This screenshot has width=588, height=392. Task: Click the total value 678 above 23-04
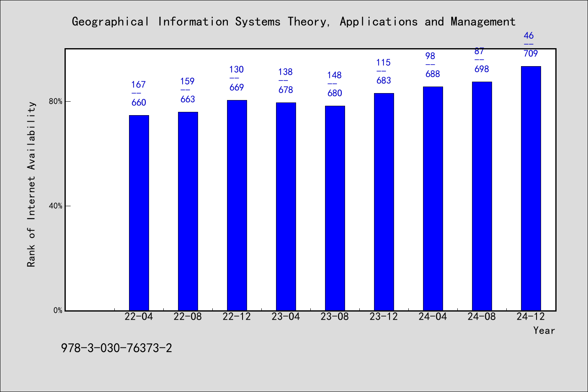[x=286, y=90]
